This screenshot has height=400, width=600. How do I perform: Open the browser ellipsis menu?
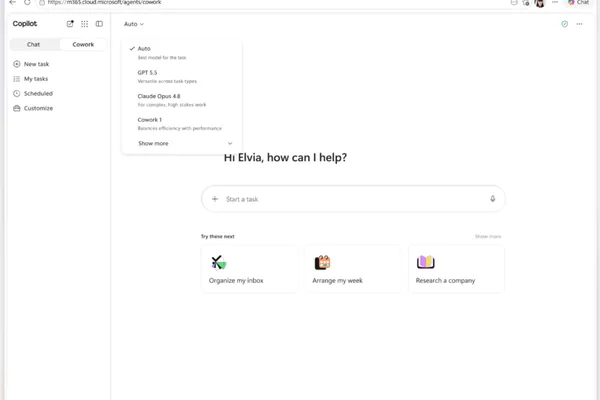(x=555, y=2)
